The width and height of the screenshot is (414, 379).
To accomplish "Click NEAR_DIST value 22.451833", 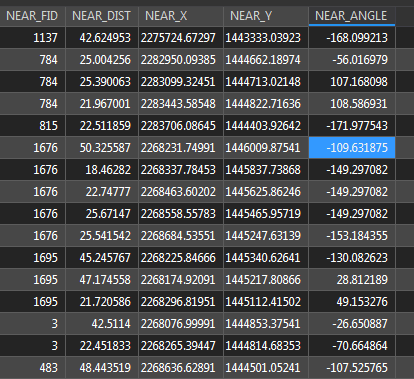I will 101,346.
